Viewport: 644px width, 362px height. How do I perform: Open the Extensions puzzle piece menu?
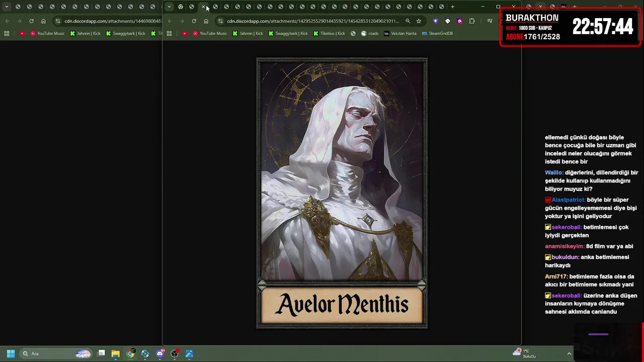coord(472,21)
